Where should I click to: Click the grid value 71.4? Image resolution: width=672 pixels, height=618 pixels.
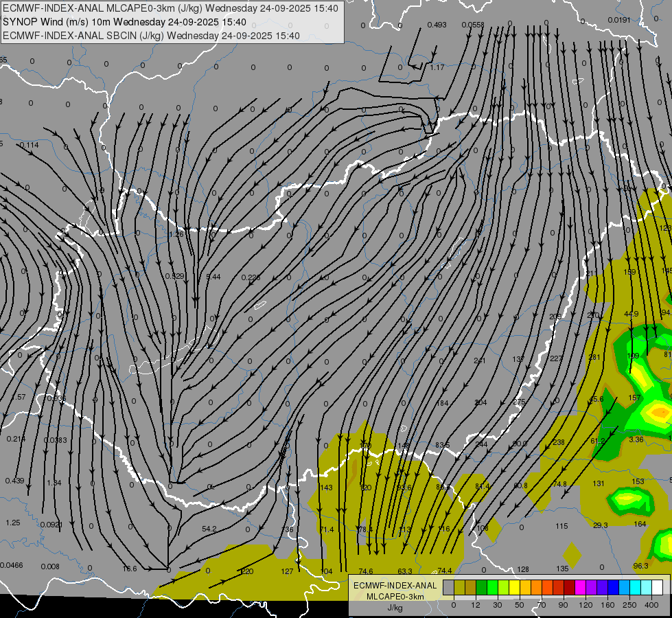pos(327,529)
